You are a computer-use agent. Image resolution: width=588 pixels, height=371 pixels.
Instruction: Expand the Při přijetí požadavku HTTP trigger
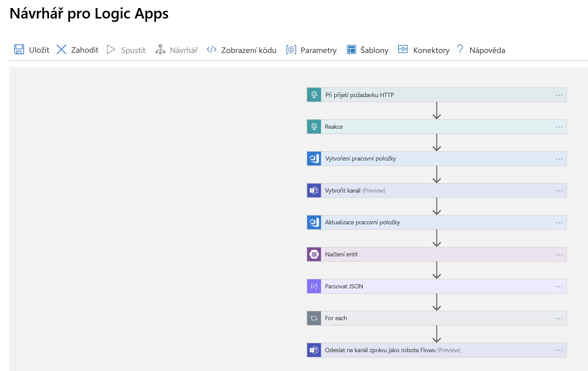pyautogui.click(x=359, y=95)
